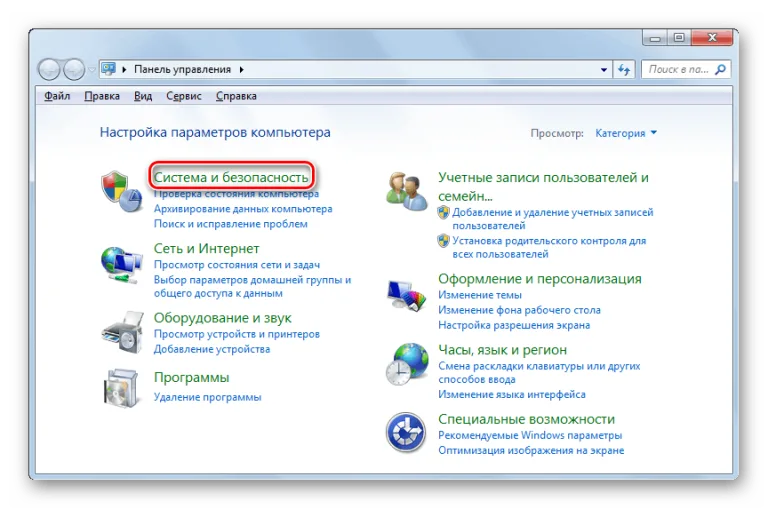
Task: Maximize the Control Panel window
Action: [x=679, y=38]
